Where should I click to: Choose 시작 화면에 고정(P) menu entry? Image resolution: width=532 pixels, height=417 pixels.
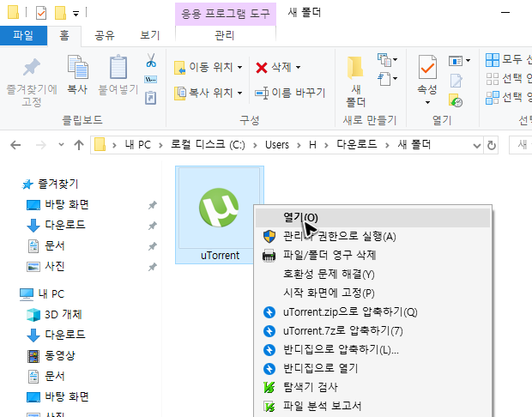click(372, 293)
